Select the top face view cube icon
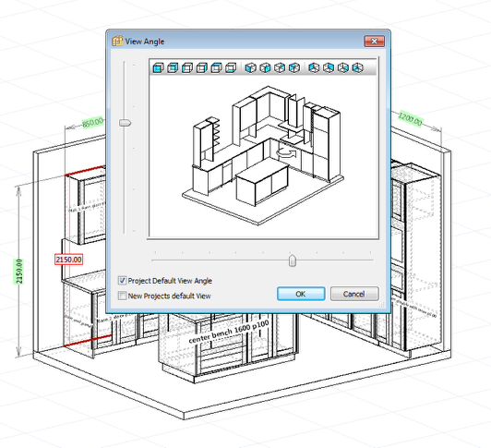Image resolution: width=491 pixels, height=448 pixels. [216, 67]
